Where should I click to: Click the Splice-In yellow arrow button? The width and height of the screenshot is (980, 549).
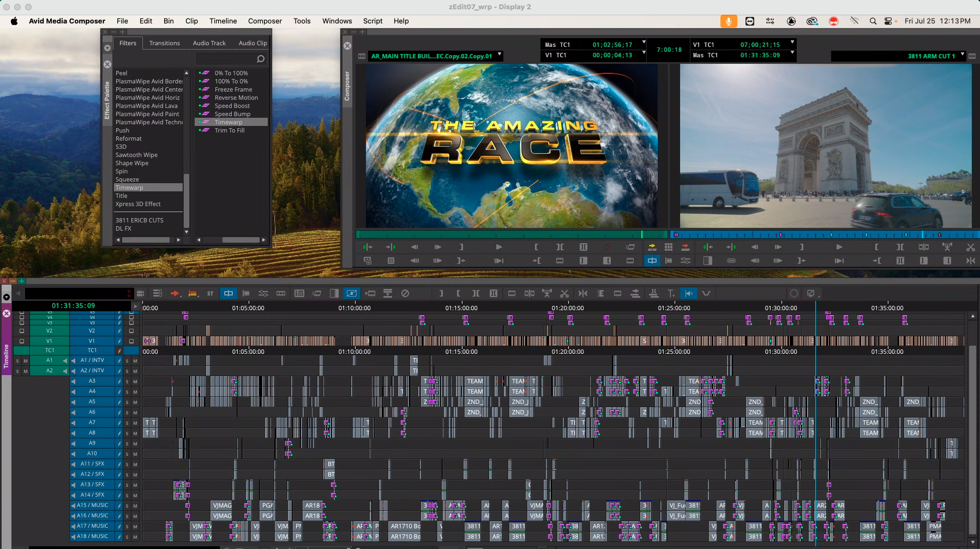(x=652, y=247)
